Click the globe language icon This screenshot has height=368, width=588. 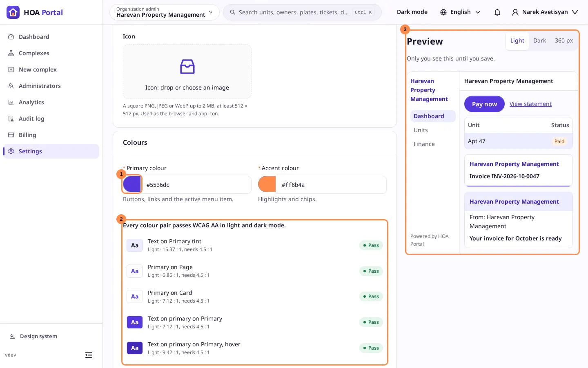click(x=443, y=12)
